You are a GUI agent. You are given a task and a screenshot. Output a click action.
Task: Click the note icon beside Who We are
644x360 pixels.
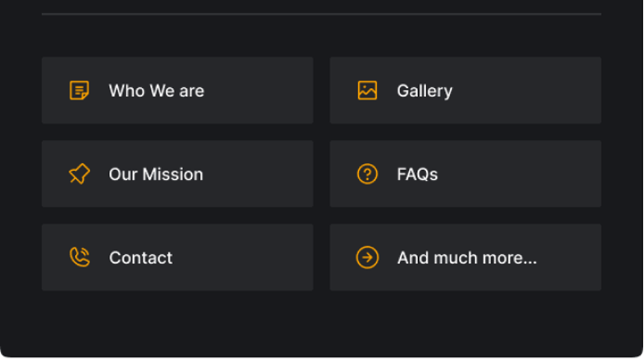click(79, 90)
